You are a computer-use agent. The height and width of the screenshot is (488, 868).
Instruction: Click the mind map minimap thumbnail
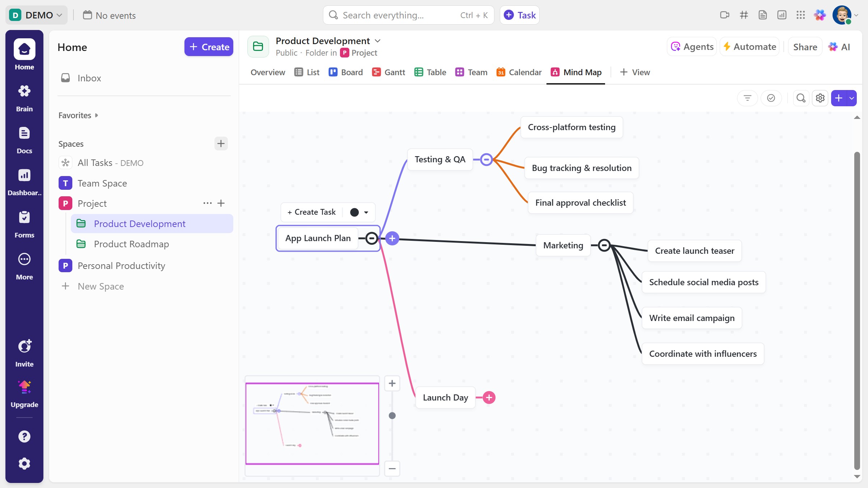(312, 423)
